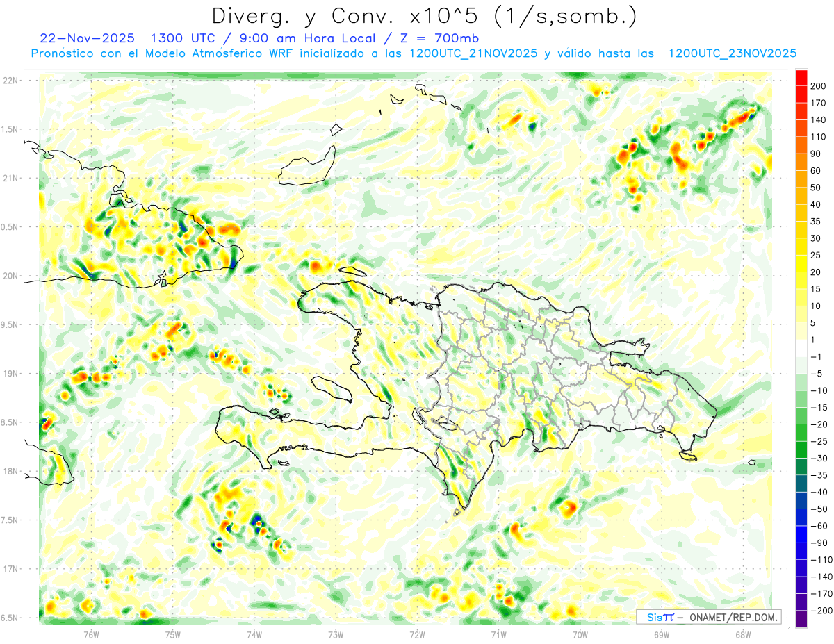Click the negative 110 colorbar value

point(821,560)
